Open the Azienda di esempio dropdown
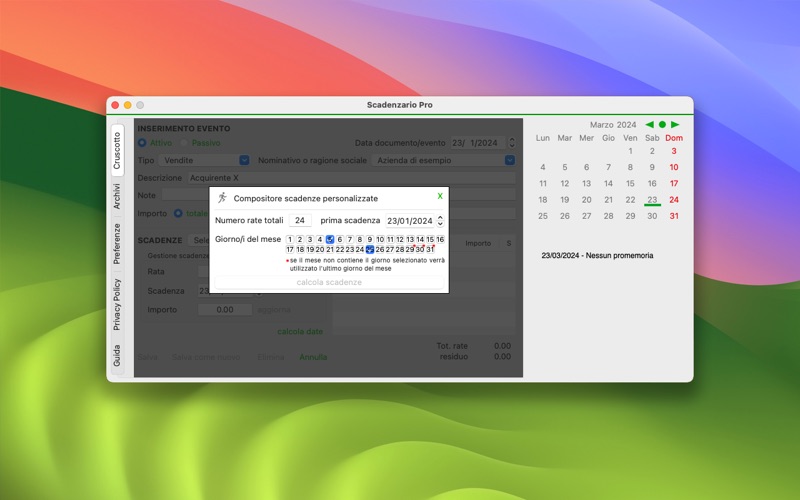800x500 pixels. tap(443, 160)
